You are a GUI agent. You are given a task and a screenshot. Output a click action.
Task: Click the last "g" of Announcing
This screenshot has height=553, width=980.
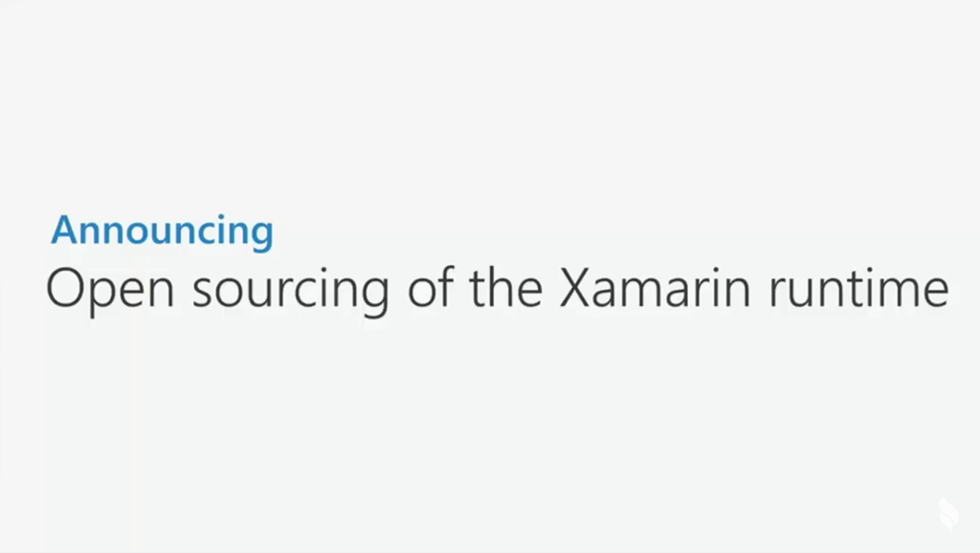[x=260, y=235]
